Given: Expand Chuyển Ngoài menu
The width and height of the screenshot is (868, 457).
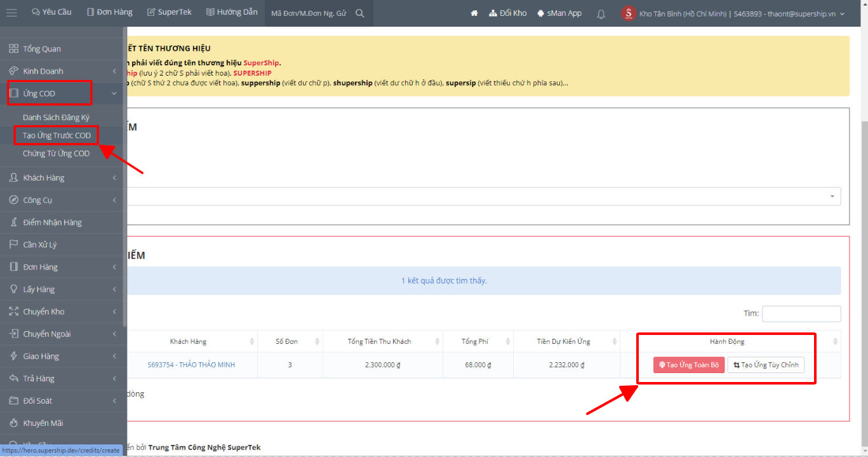Looking at the screenshot, I should [x=62, y=334].
